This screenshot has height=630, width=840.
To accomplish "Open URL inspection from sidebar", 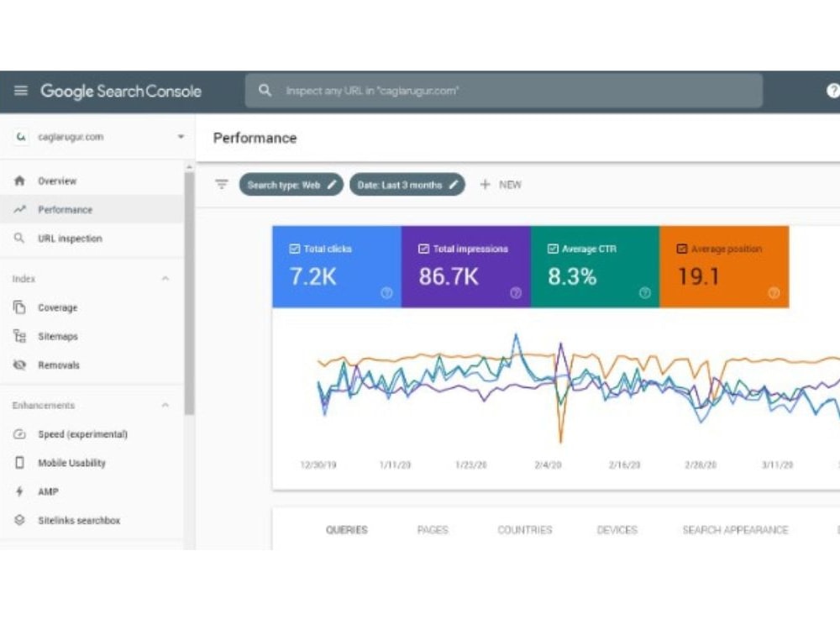I will tap(71, 239).
